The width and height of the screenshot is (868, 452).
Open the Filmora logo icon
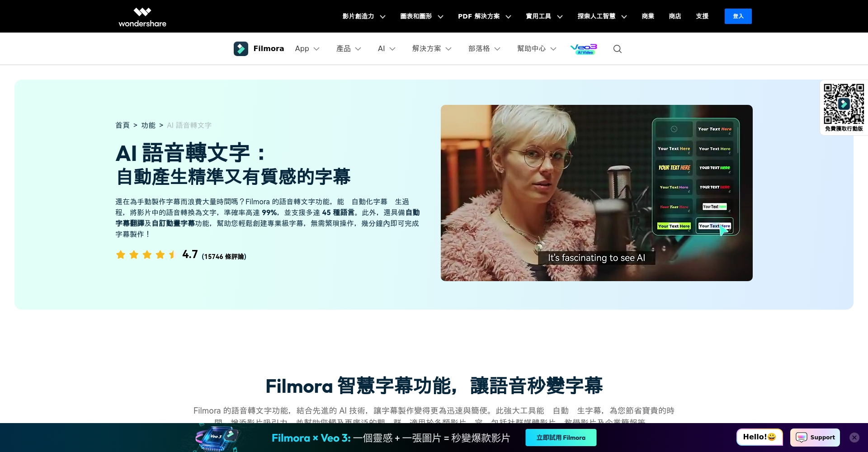[241, 49]
